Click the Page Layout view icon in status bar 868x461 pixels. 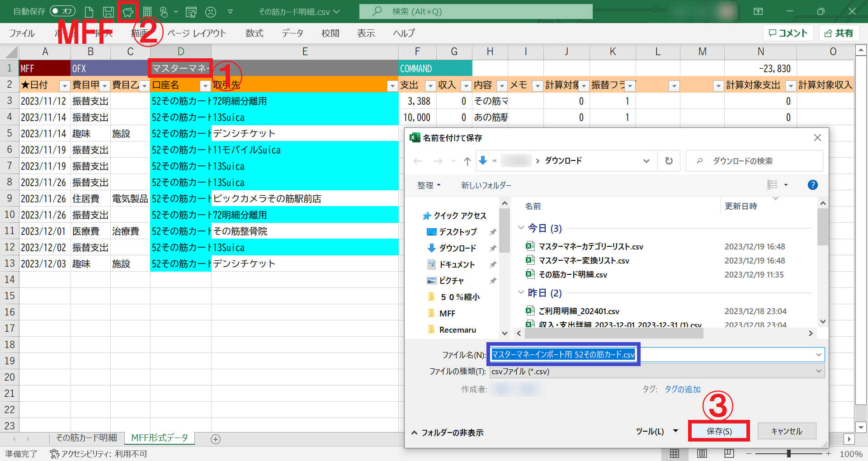click(x=702, y=454)
